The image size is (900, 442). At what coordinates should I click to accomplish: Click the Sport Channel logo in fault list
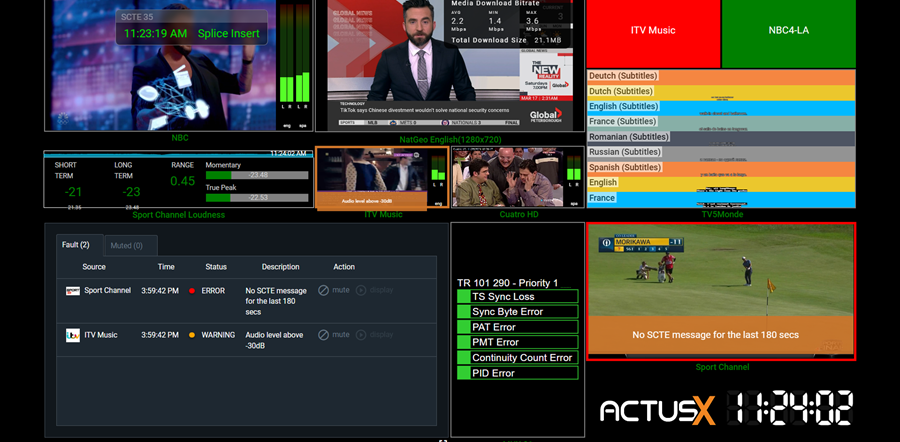[72, 290]
